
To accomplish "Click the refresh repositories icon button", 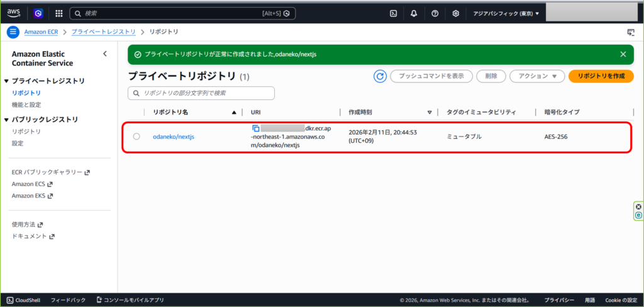I will 380,76.
